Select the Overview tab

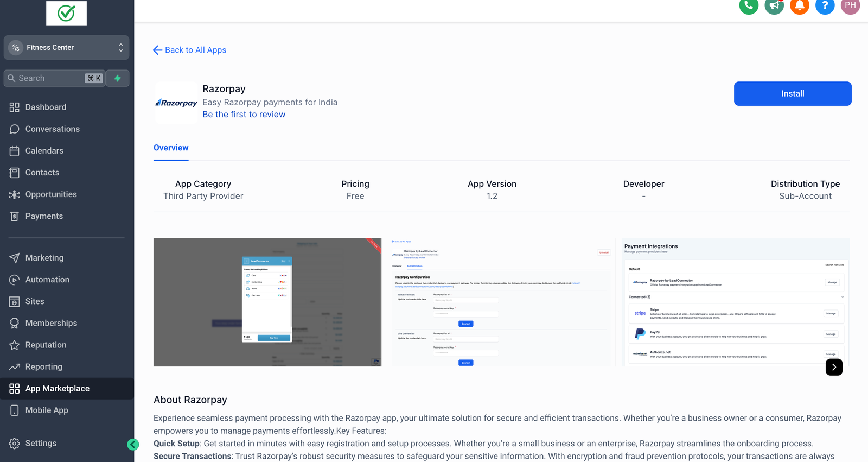(171, 148)
